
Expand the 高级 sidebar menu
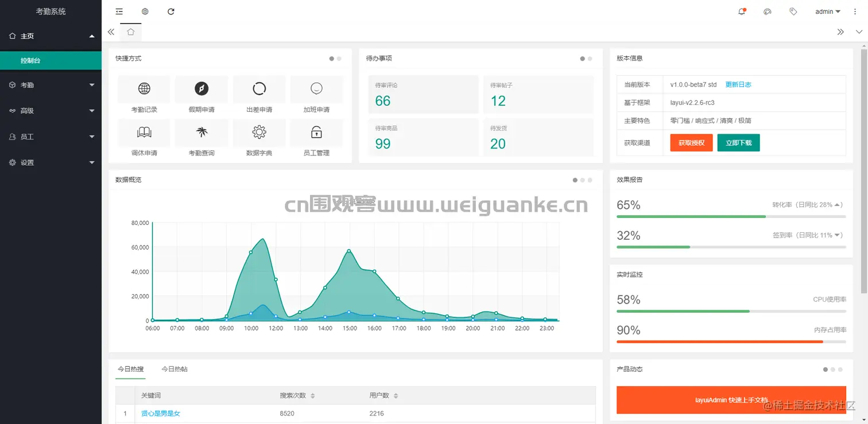(x=51, y=111)
